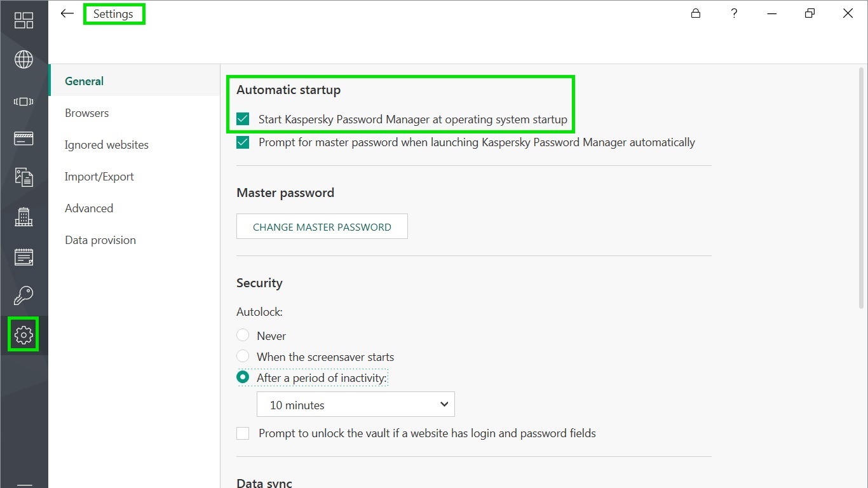The image size is (868, 488).
Task: Open Documents icon in sidebar
Action: (x=24, y=177)
